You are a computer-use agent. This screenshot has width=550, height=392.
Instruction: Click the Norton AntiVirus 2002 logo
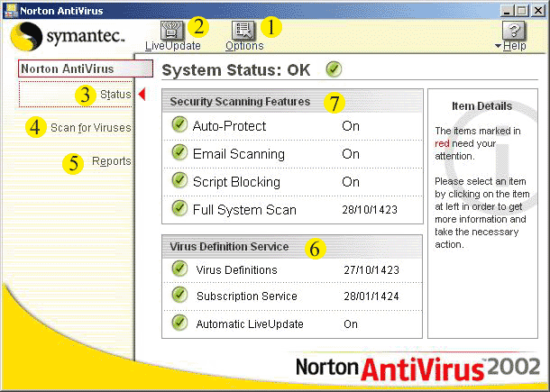point(418,369)
